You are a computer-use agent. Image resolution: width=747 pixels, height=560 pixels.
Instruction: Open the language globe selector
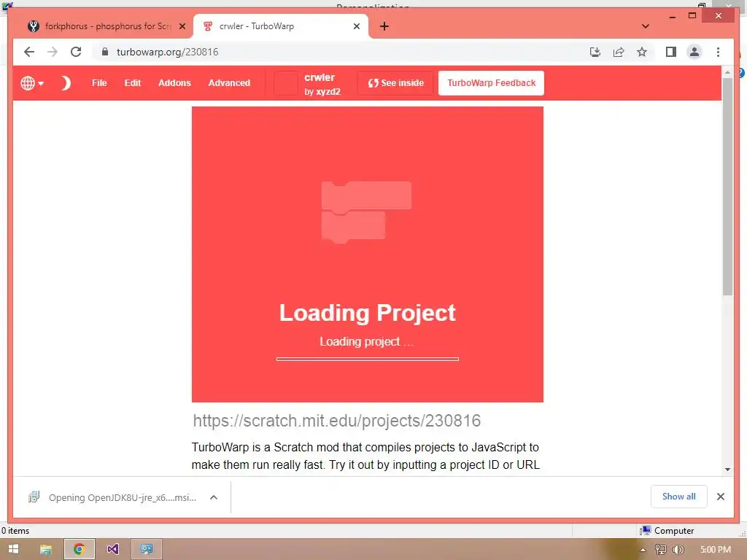click(32, 83)
